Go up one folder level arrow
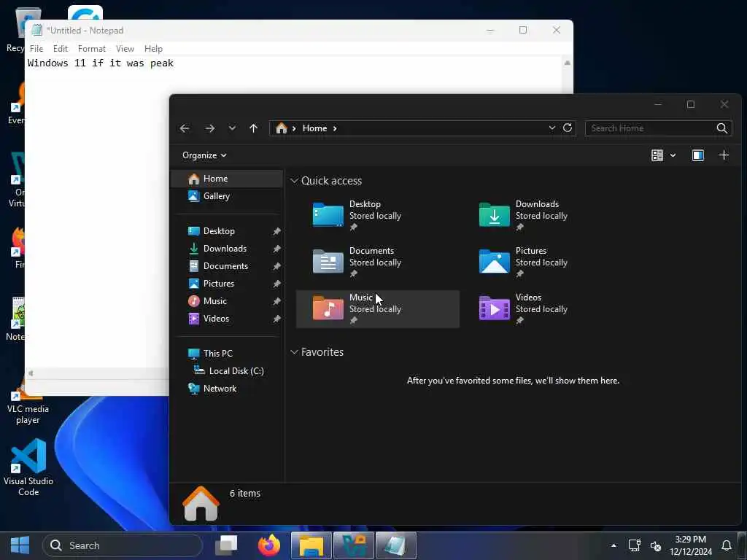This screenshot has height=560, width=747. (253, 128)
